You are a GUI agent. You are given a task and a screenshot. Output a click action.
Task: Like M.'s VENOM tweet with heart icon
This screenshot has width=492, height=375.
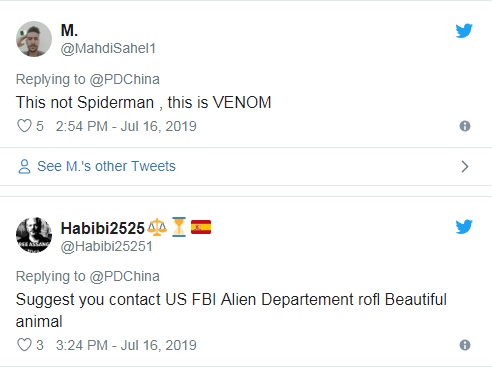[24, 126]
